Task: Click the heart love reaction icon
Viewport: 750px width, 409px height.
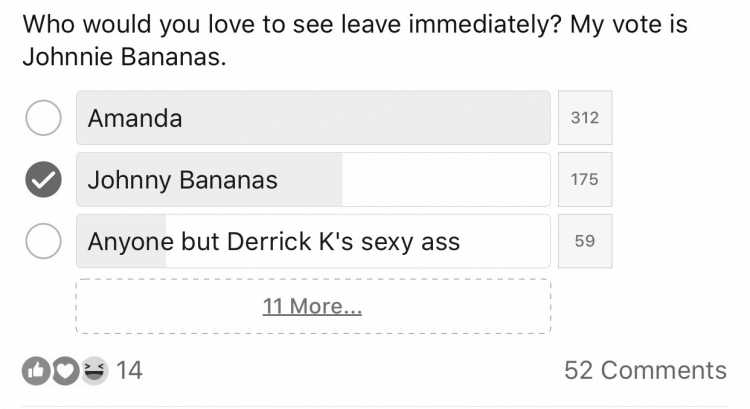Action: click(x=66, y=371)
